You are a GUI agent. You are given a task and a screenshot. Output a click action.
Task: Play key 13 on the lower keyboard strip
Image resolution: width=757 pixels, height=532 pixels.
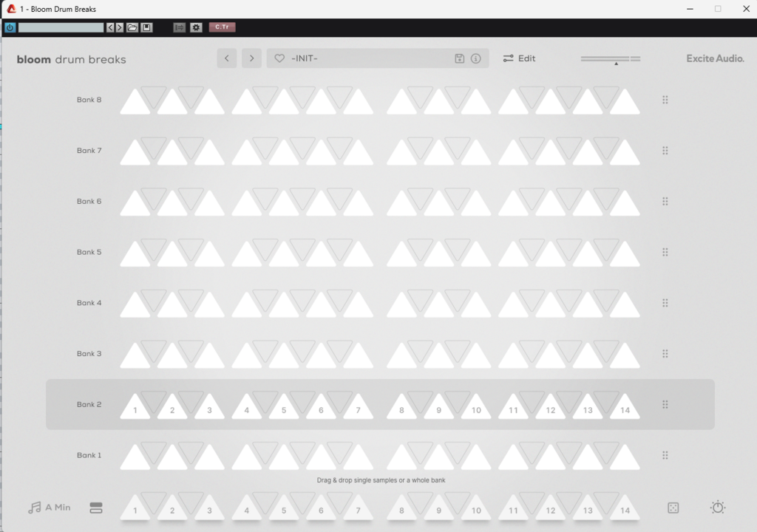[588, 509]
